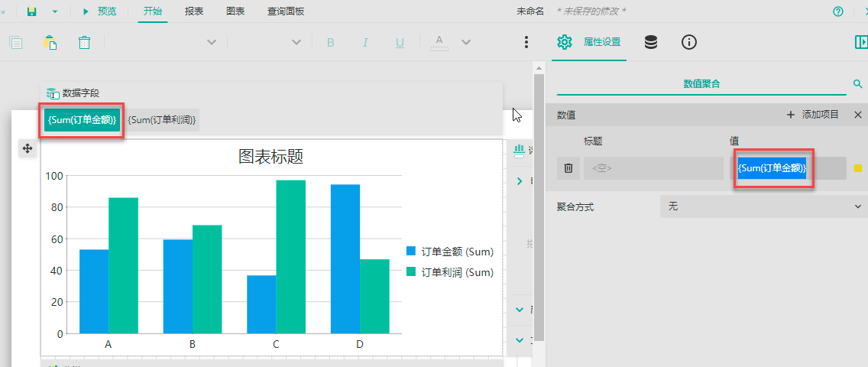Open the info circle panel icon
Viewport: 868px width, 367px height.
coord(688,43)
